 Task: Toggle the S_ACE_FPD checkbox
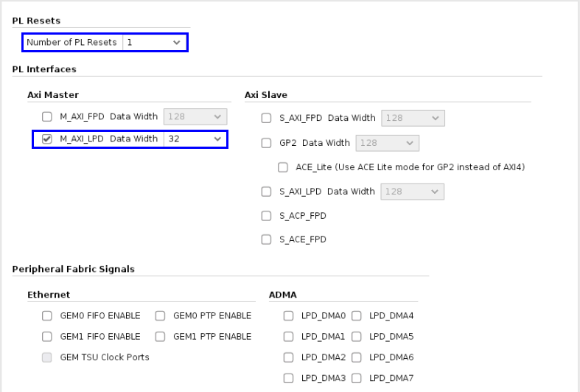click(x=267, y=239)
